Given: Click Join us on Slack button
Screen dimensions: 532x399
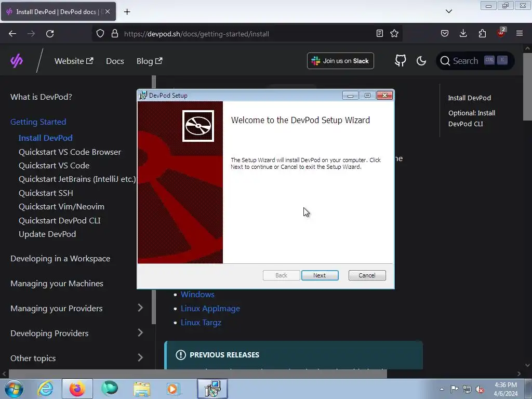Looking at the screenshot, I should [x=340, y=61].
